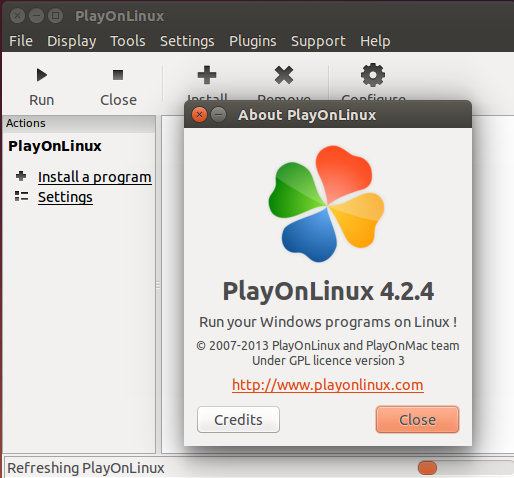Click 'Run your Windows programs on Linux !' text
Image resolution: width=514 pixels, height=478 pixels.
(x=328, y=322)
